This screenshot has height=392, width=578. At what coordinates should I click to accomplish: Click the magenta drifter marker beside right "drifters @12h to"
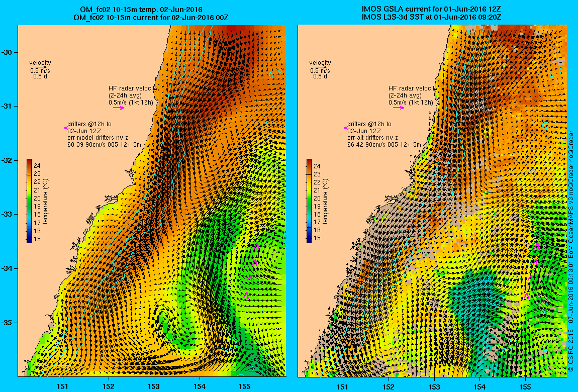point(346,128)
